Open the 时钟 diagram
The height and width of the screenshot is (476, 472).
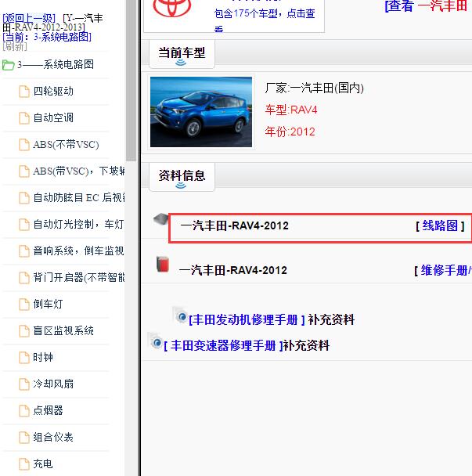43,358
